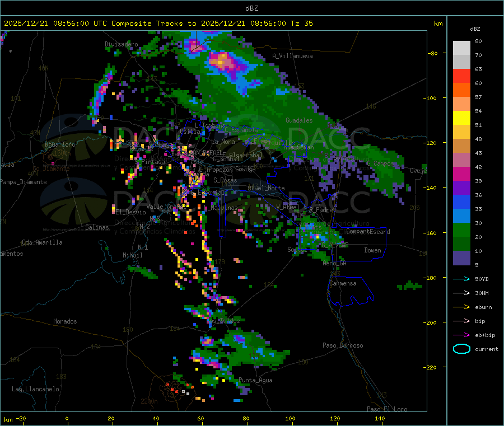Screen dimensions: 504x426
Task: Click the A_Villanueva map label
Action: coord(292,56)
